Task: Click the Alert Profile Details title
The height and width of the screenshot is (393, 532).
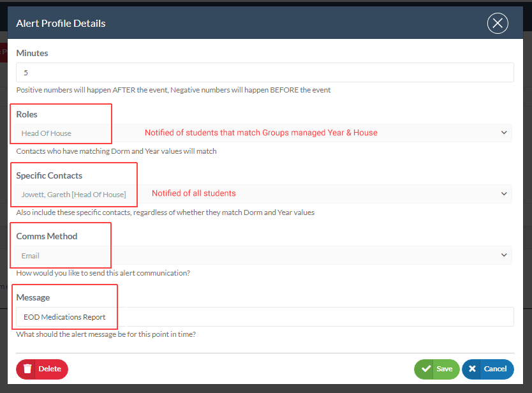Action: tap(61, 24)
